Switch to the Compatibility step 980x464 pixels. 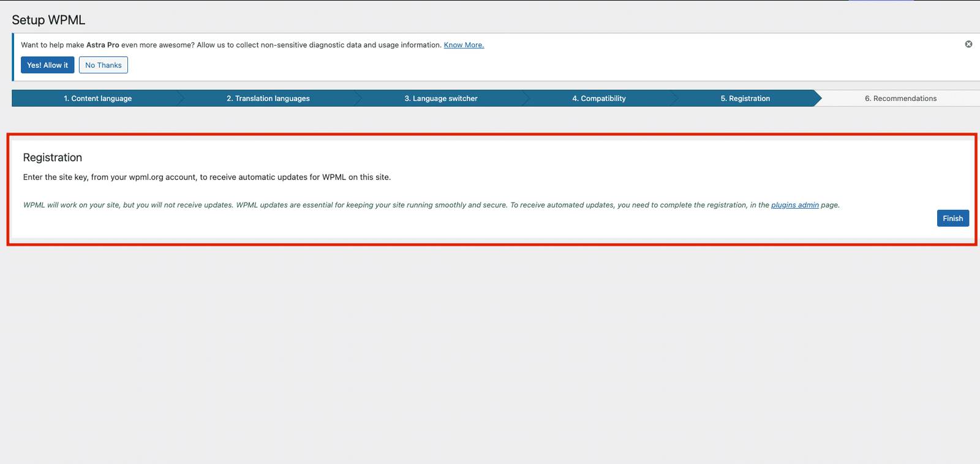599,99
